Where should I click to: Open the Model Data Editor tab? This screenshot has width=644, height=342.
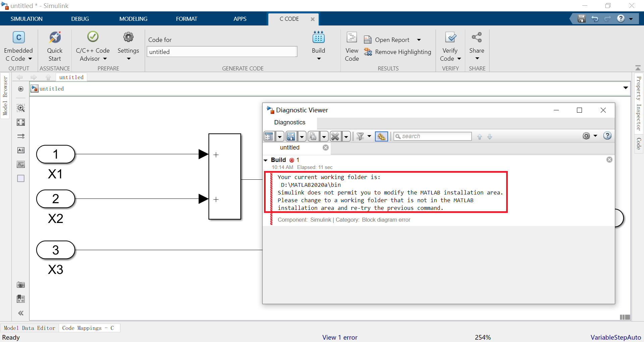[x=30, y=328]
